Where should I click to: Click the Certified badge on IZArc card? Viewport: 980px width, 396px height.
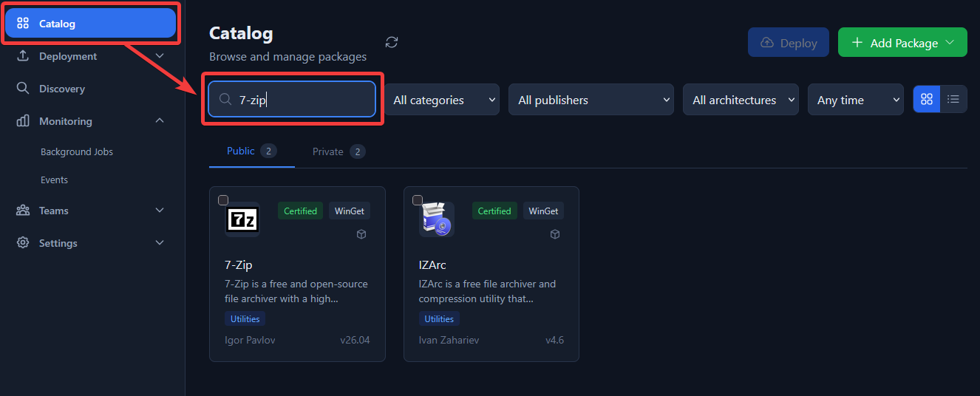[494, 211]
